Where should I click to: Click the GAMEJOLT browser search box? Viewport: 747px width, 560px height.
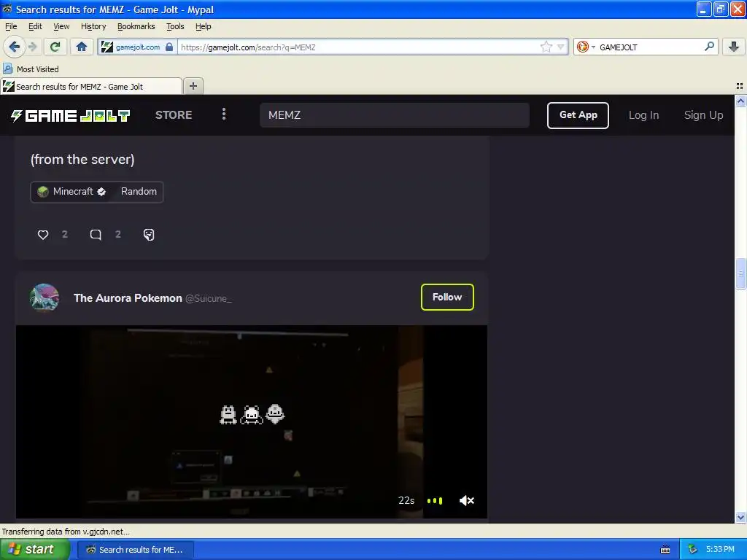pyautogui.click(x=650, y=47)
